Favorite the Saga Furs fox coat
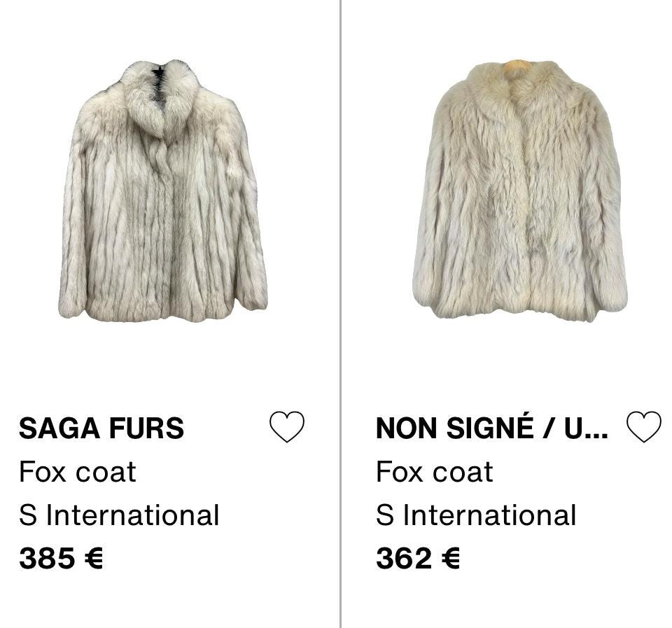 coord(287,426)
